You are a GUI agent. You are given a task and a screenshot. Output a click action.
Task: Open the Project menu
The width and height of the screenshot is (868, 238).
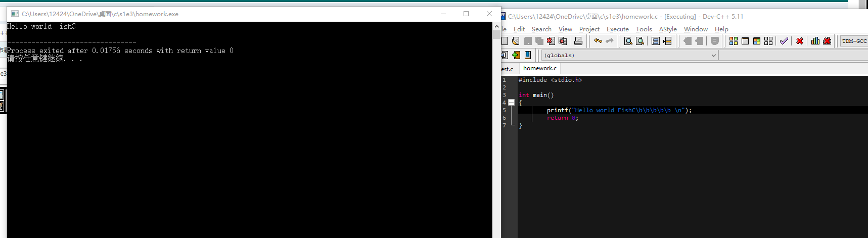coord(589,29)
